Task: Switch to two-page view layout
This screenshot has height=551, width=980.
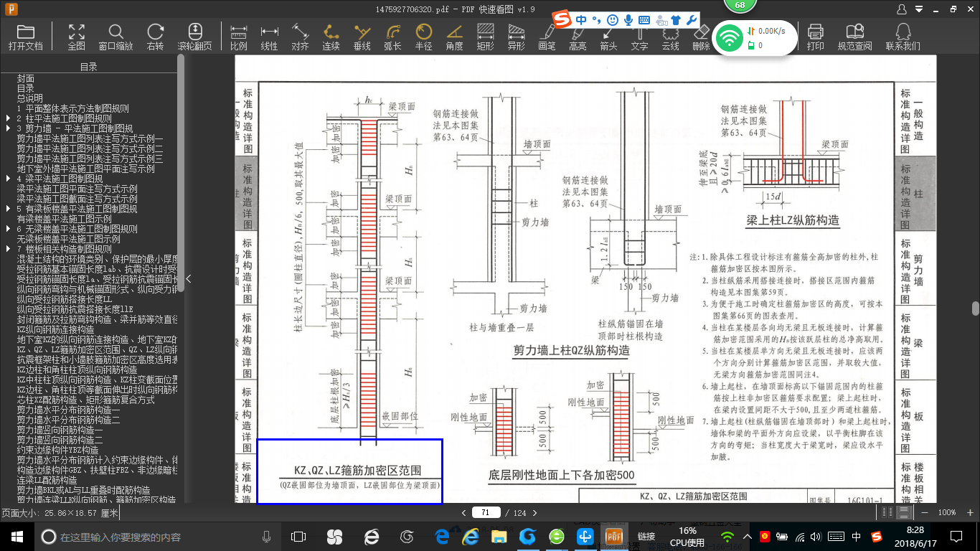Action: pyautogui.click(x=888, y=512)
